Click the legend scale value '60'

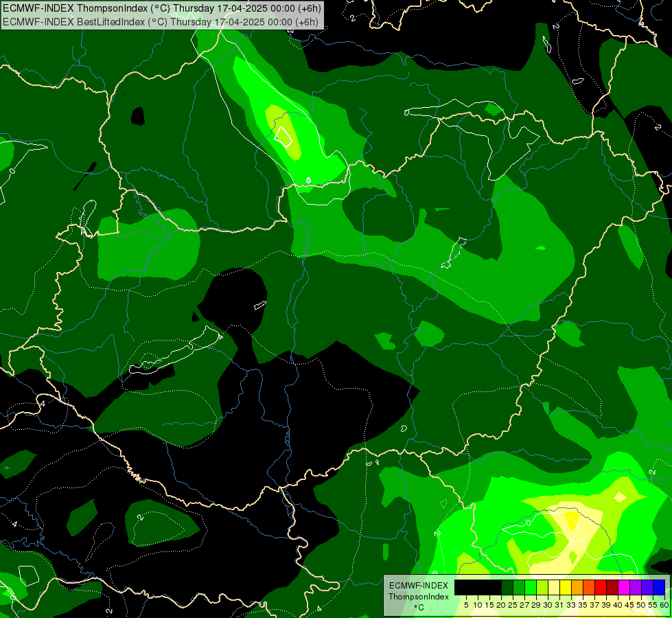tap(664, 605)
